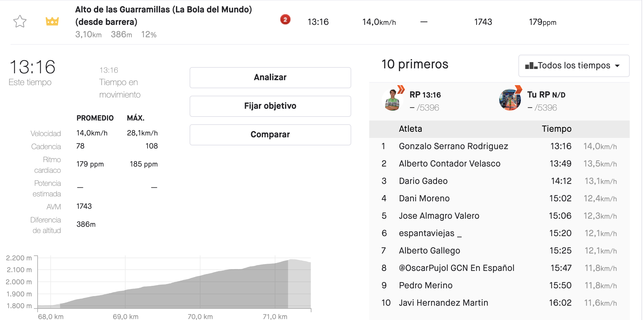The height and width of the screenshot is (320, 644).
Task: Click your own RP profile avatar
Action: pyautogui.click(x=510, y=100)
